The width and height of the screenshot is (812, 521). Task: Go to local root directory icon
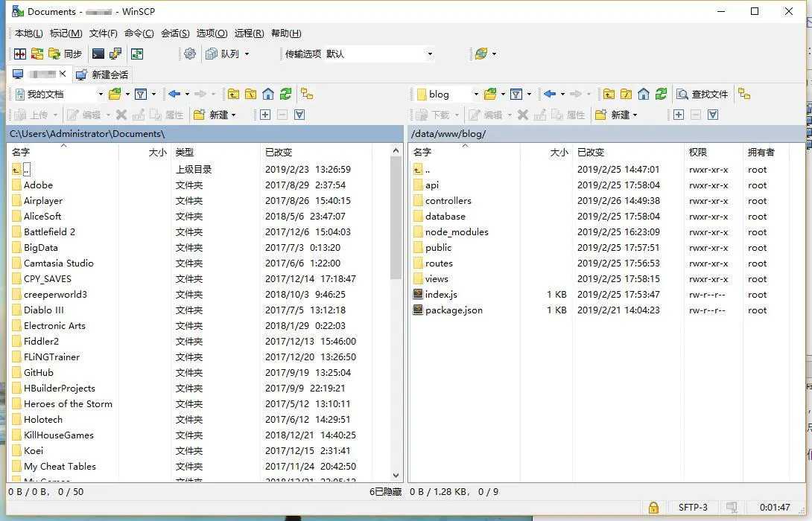250,95
